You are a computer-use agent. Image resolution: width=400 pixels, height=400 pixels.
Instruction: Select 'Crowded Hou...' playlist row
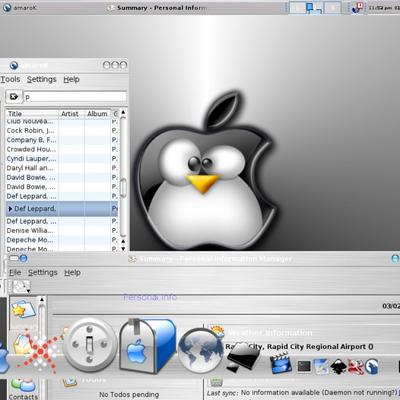coord(62,149)
